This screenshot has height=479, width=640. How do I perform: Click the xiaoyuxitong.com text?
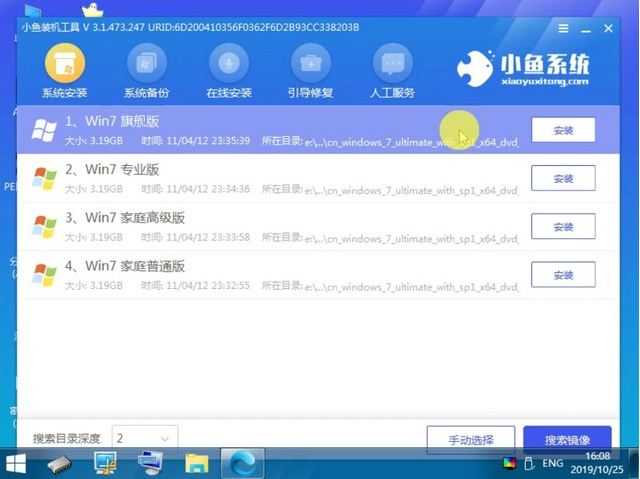545,81
